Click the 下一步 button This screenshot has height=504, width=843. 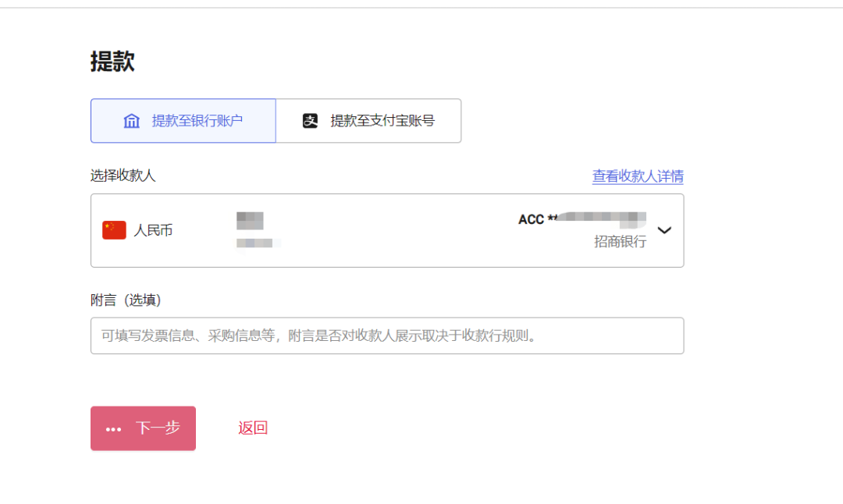[143, 428]
